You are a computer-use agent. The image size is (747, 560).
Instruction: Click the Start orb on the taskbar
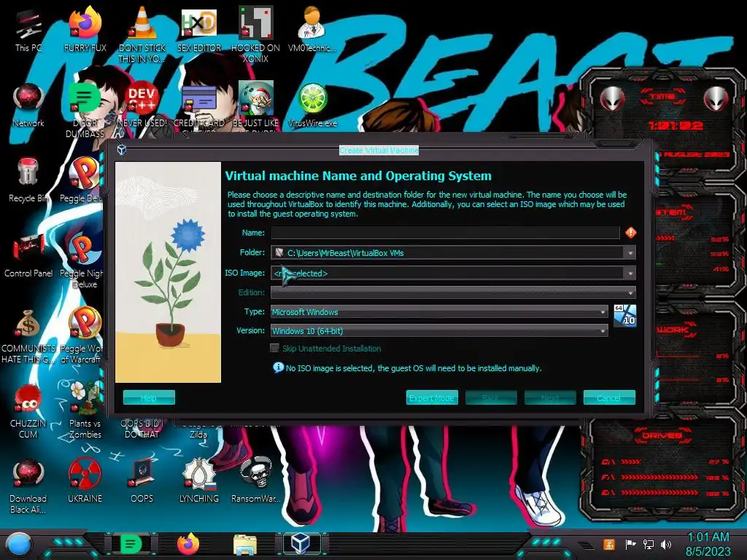[x=18, y=544]
